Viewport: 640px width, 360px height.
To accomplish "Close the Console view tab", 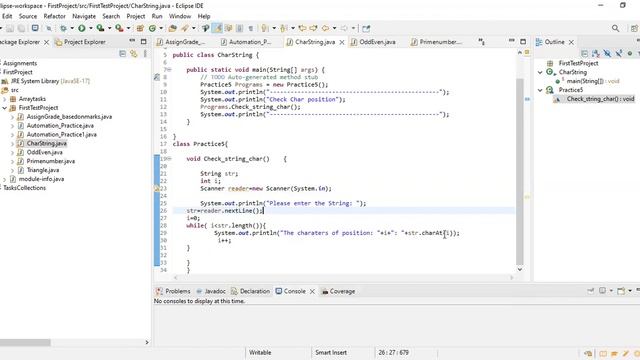I will click(x=312, y=291).
